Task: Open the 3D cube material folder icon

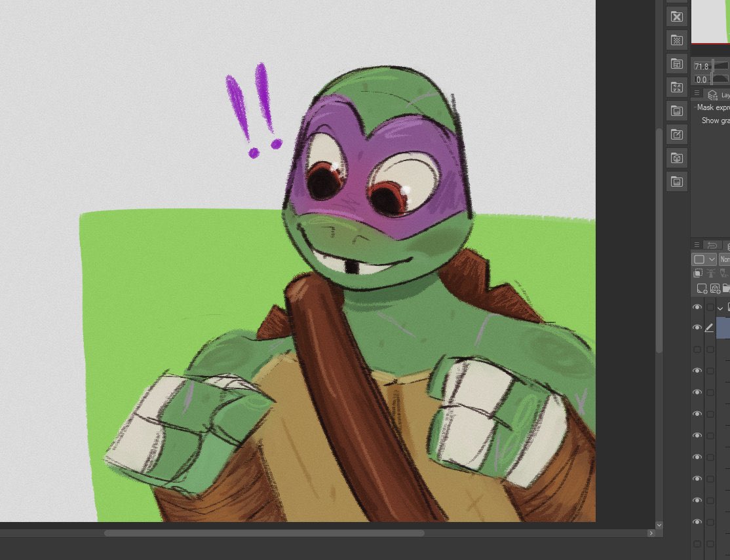Action: (x=676, y=159)
